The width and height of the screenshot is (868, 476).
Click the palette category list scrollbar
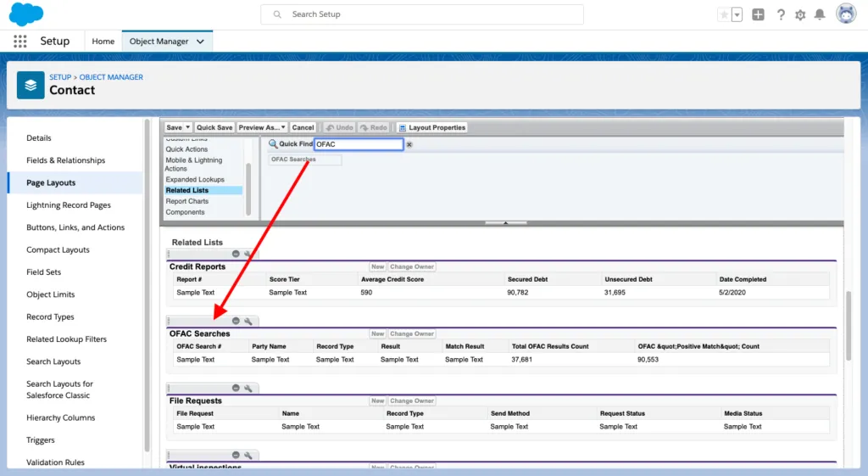pos(248,189)
